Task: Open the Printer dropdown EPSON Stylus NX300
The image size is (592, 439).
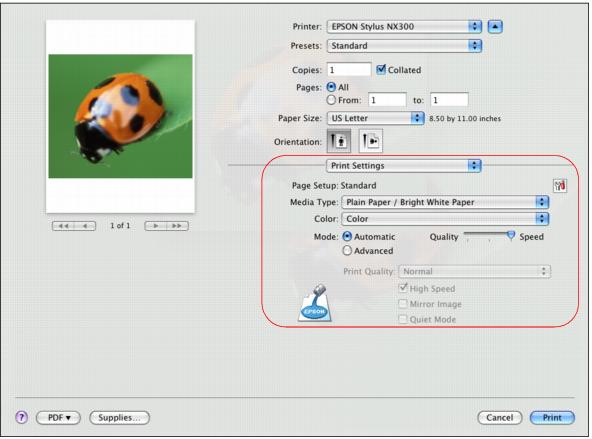Action: (404, 26)
